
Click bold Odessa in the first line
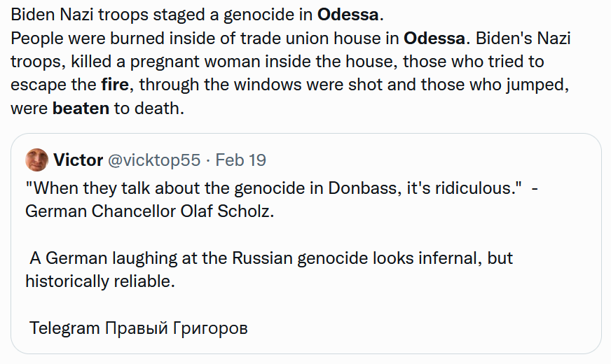(x=348, y=15)
